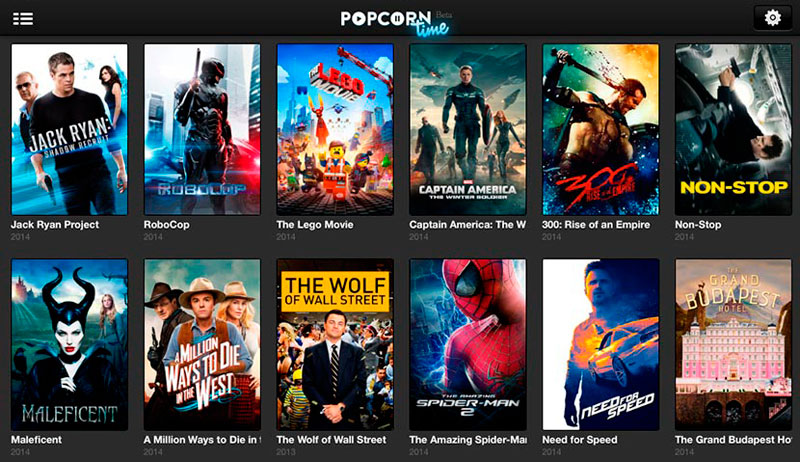Choose The Wolf of Wall Street poster
The width and height of the screenshot is (800, 462).
(x=335, y=345)
